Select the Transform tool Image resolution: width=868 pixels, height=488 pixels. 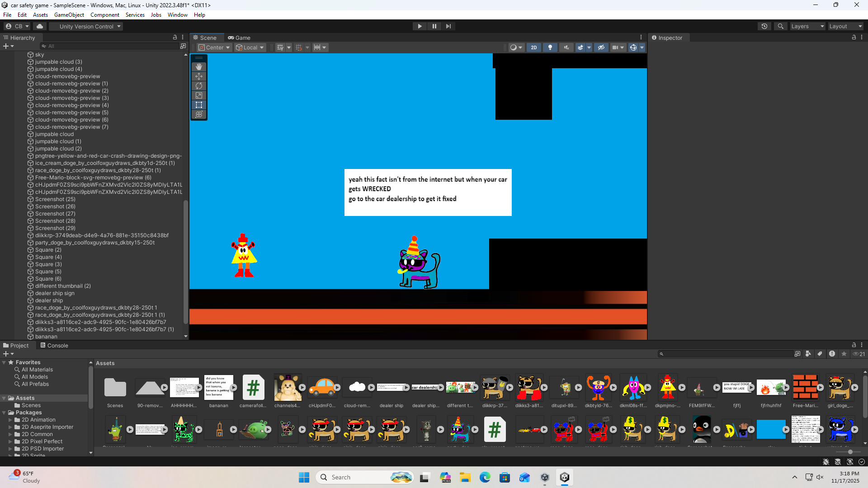[x=199, y=114]
